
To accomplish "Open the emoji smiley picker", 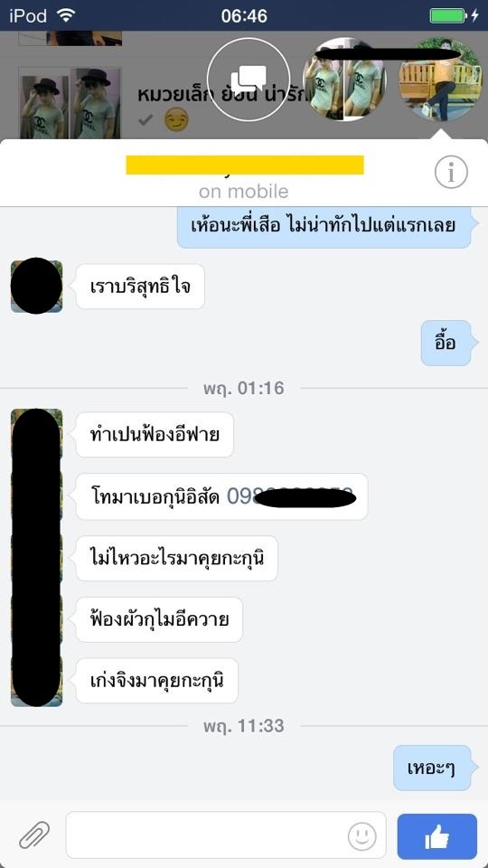I will pyautogui.click(x=361, y=835).
